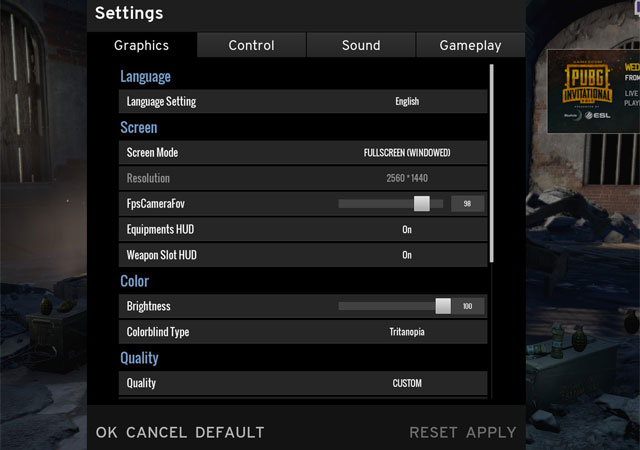Open the Quality preset CUSTOM selector
Screen dimensions: 640x450
[x=407, y=383]
